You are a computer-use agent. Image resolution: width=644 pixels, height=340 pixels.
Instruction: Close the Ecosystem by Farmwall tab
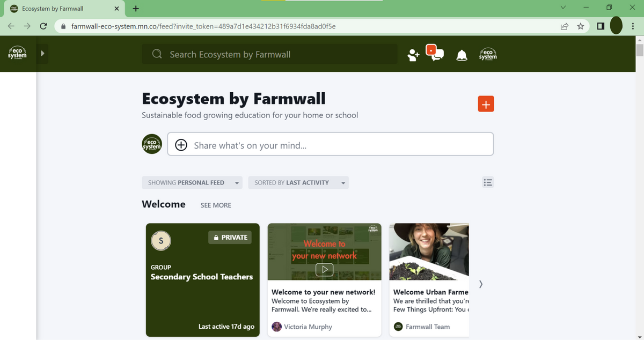click(x=118, y=9)
